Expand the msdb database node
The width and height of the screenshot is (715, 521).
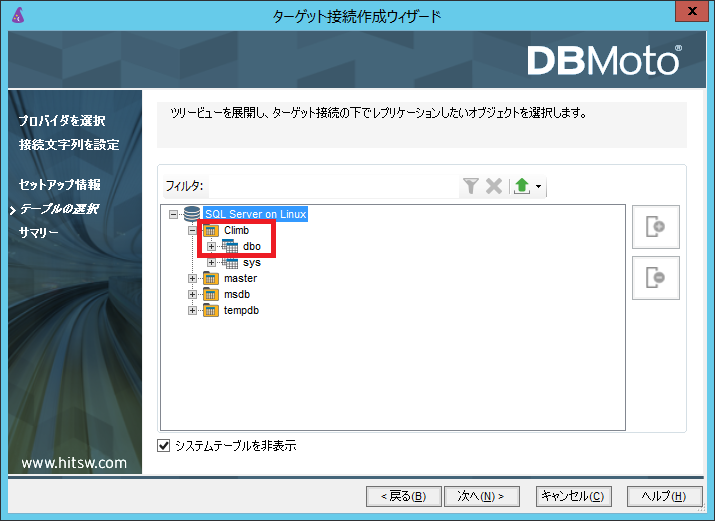click(192, 294)
